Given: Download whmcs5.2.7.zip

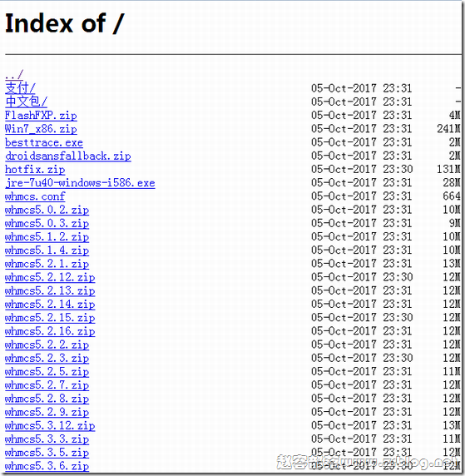Looking at the screenshot, I should (x=47, y=385).
